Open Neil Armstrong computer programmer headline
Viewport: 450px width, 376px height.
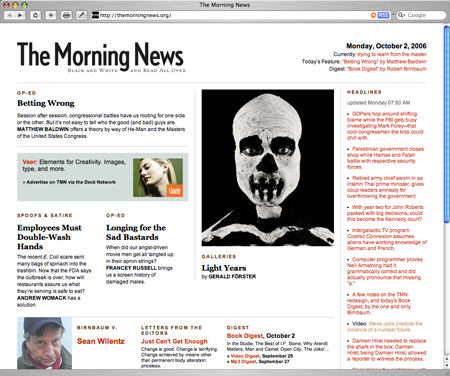[x=385, y=271]
